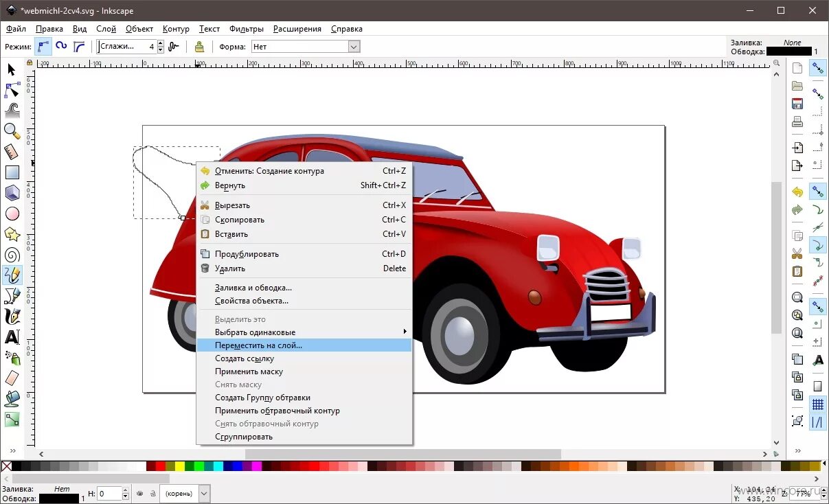Switch pencil mode to create regular Bezier path

[x=43, y=46]
